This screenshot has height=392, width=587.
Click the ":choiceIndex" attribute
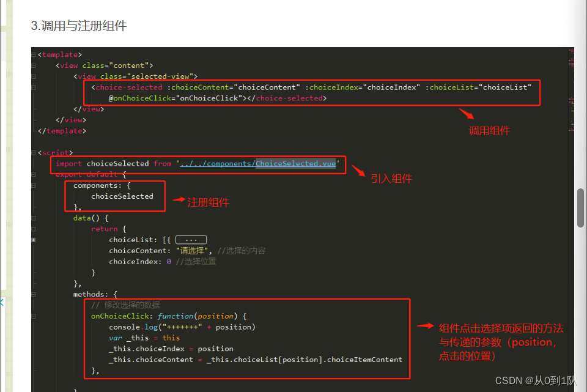tap(334, 87)
